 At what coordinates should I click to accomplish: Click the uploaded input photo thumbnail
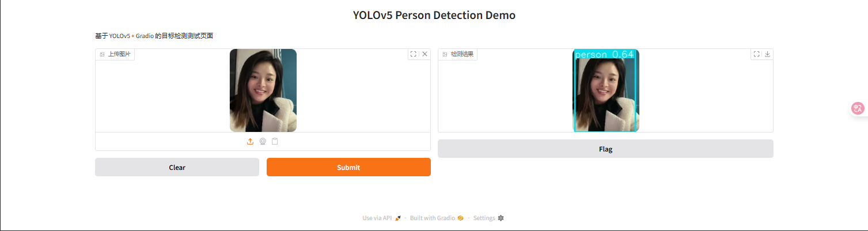coord(263,90)
